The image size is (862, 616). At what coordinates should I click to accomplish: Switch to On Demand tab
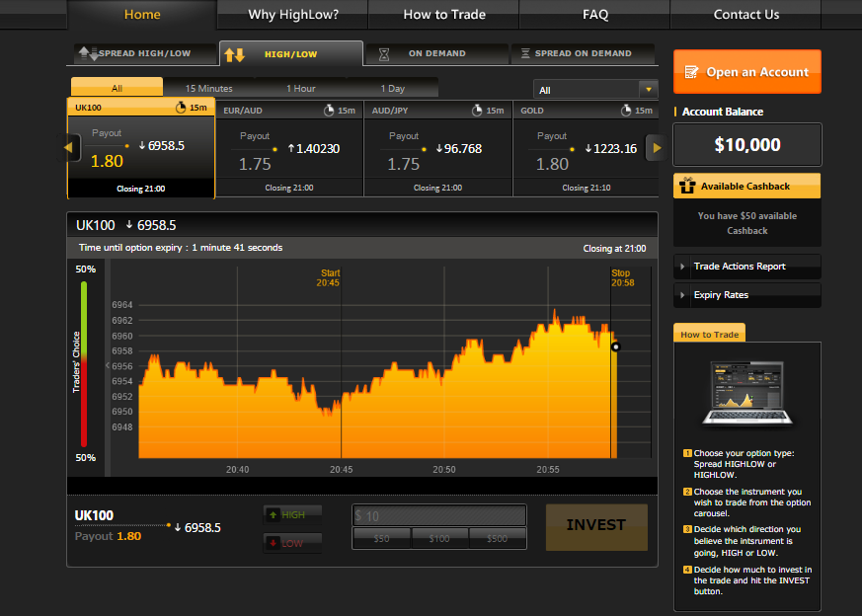[x=436, y=53]
